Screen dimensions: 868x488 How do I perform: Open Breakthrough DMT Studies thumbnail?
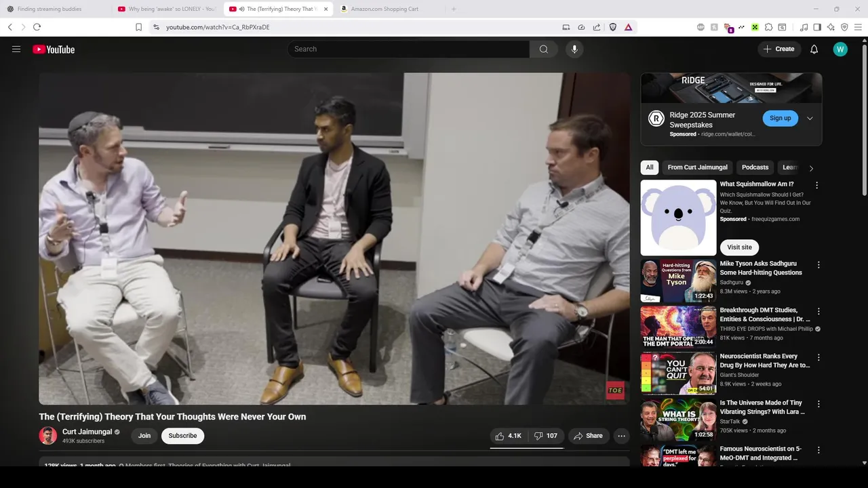pyautogui.click(x=678, y=327)
